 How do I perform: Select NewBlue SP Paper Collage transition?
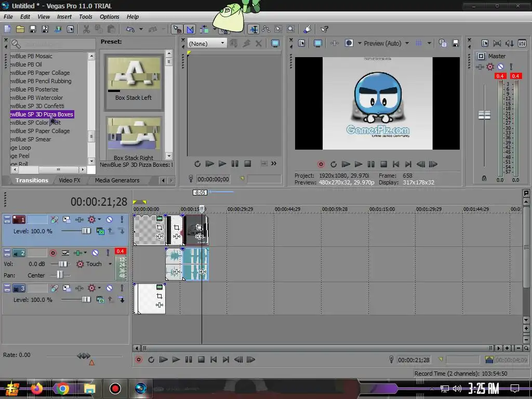tap(39, 131)
